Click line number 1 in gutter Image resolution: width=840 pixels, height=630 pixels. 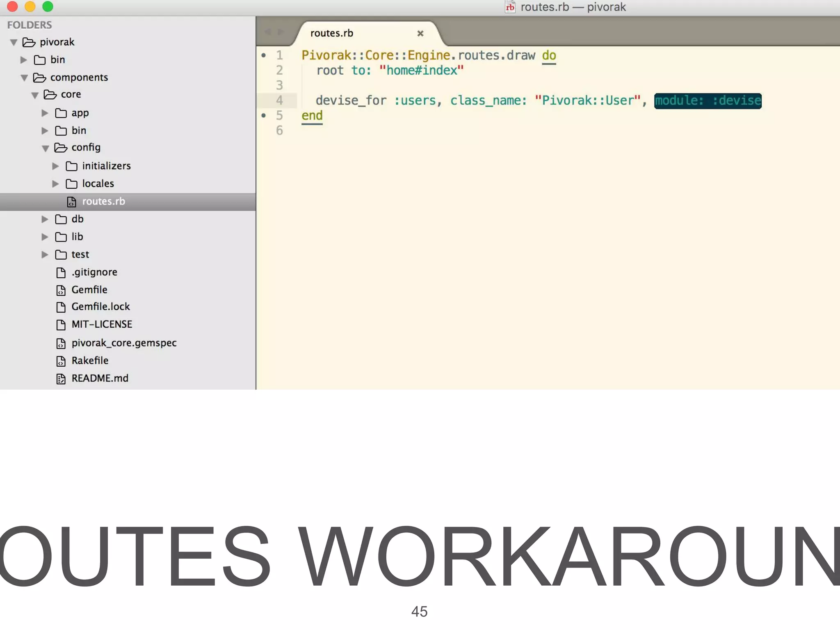coord(279,55)
